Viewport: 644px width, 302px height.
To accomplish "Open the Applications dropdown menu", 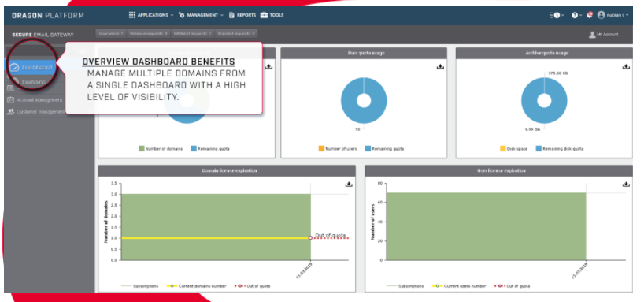I will click(x=150, y=15).
